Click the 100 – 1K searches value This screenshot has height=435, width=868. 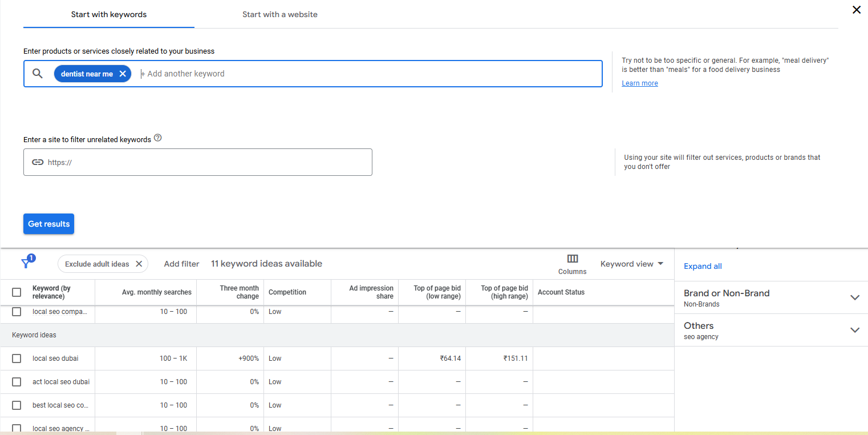coord(173,359)
